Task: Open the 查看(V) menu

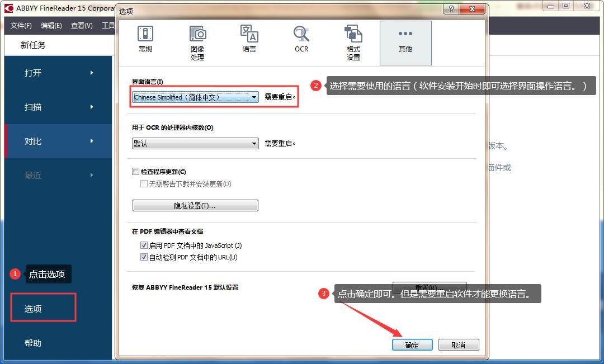Action: [x=82, y=25]
